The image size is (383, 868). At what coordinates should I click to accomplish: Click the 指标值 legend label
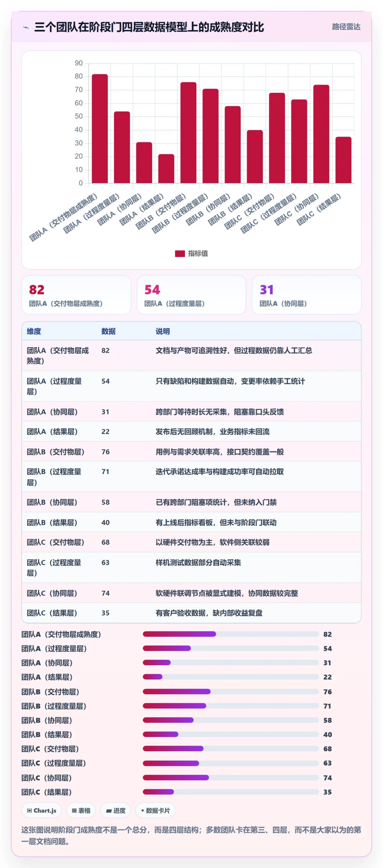198,254
